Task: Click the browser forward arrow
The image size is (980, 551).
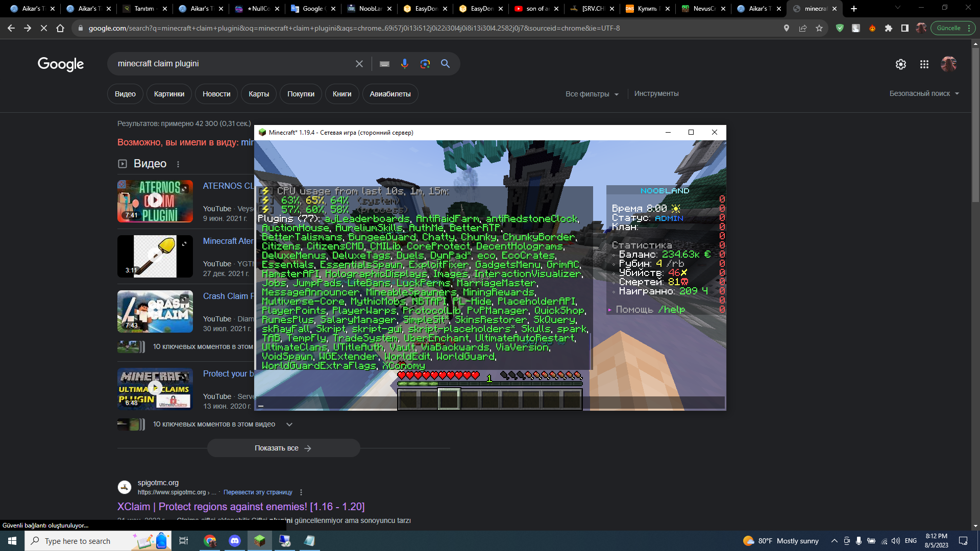Action: click(x=28, y=28)
